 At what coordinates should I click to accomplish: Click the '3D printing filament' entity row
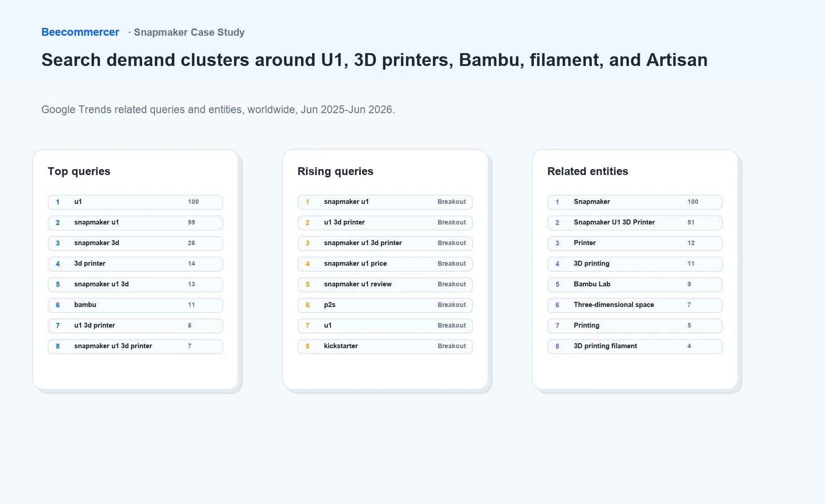click(x=635, y=346)
